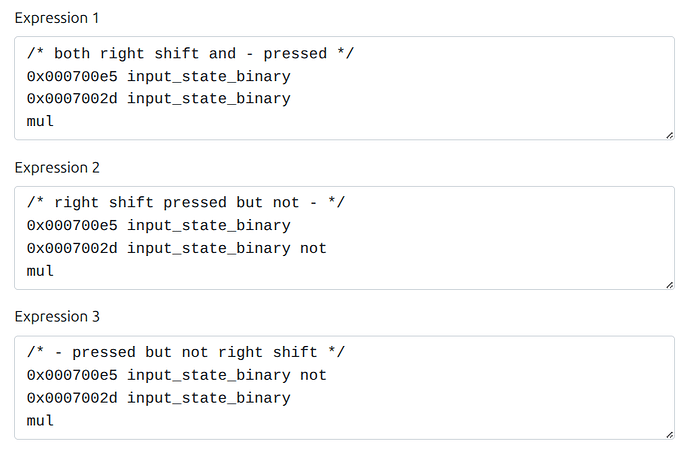Click the Expression 2 label
Viewport: 690px width, 457px height.
pos(57,168)
